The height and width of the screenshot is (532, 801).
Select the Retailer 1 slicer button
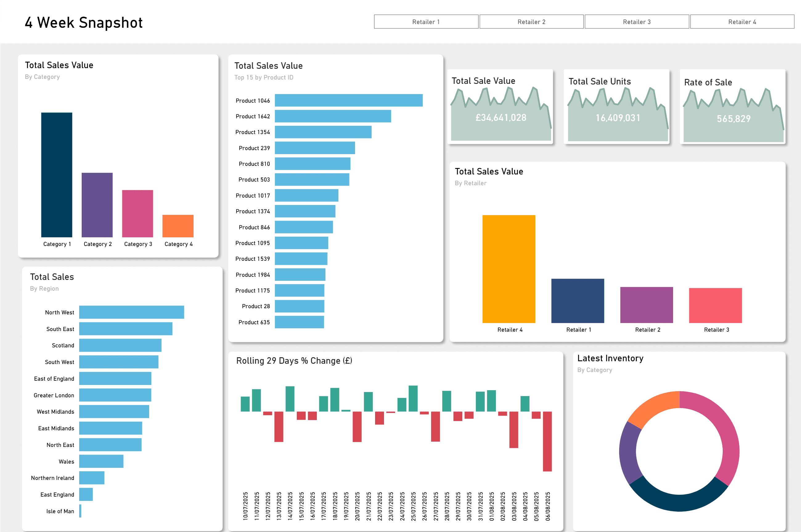tap(426, 22)
